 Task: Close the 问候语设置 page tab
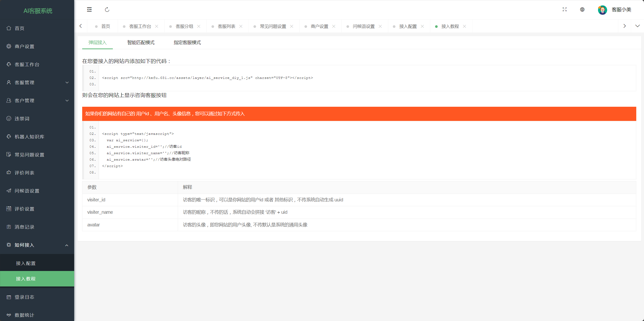pyautogui.click(x=380, y=26)
